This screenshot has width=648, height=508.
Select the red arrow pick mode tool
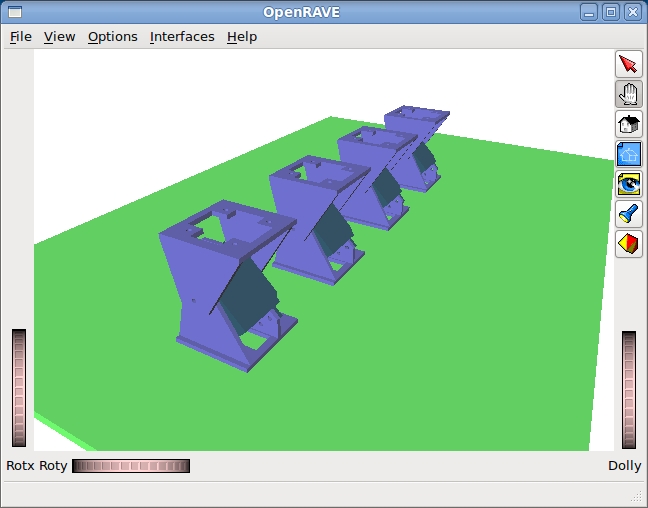pyautogui.click(x=628, y=64)
